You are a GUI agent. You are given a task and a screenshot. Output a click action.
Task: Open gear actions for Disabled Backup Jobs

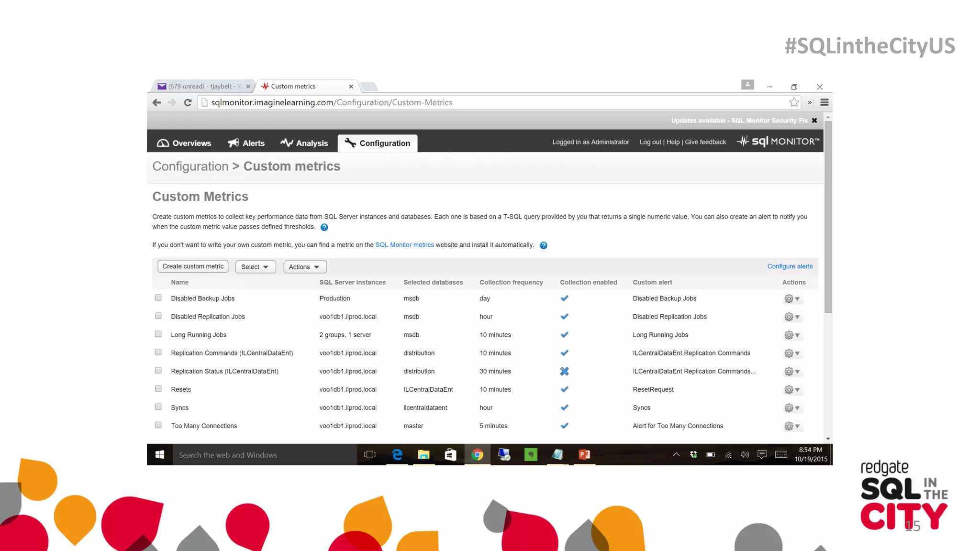[x=791, y=299]
